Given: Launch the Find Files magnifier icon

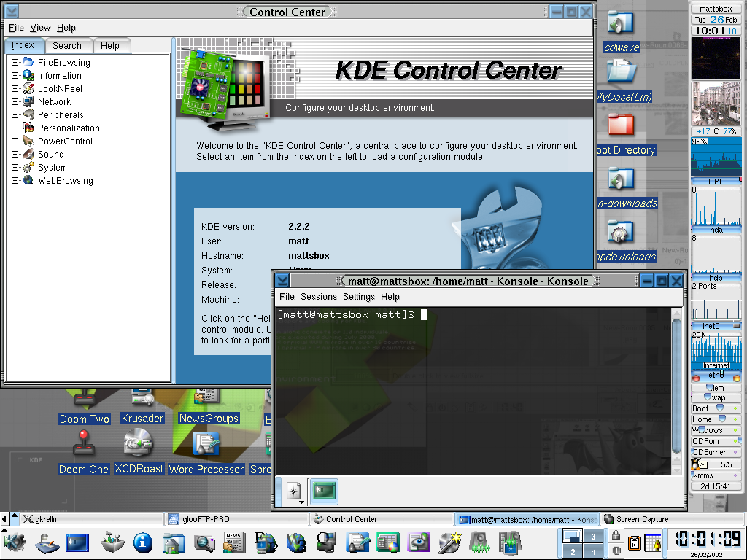Looking at the screenshot, I should click(204, 542).
